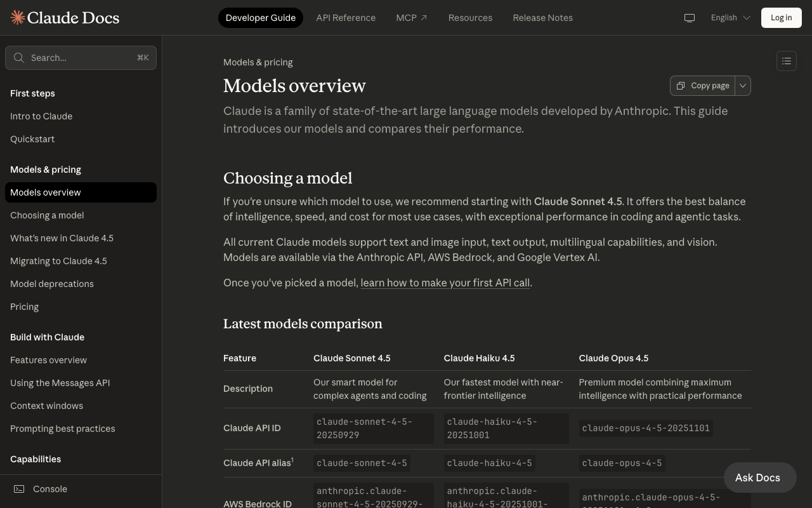The height and width of the screenshot is (508, 812).
Task: Click the Console terminal icon
Action: (19, 489)
